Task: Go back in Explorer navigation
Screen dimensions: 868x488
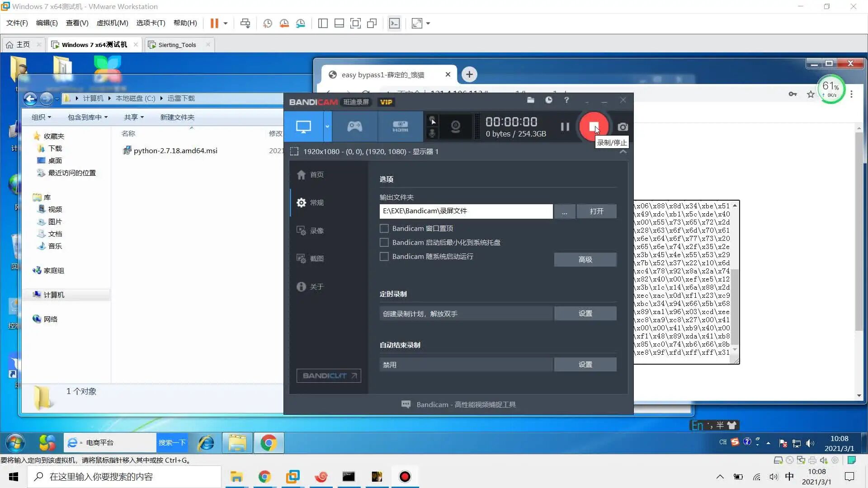Action: tap(30, 99)
